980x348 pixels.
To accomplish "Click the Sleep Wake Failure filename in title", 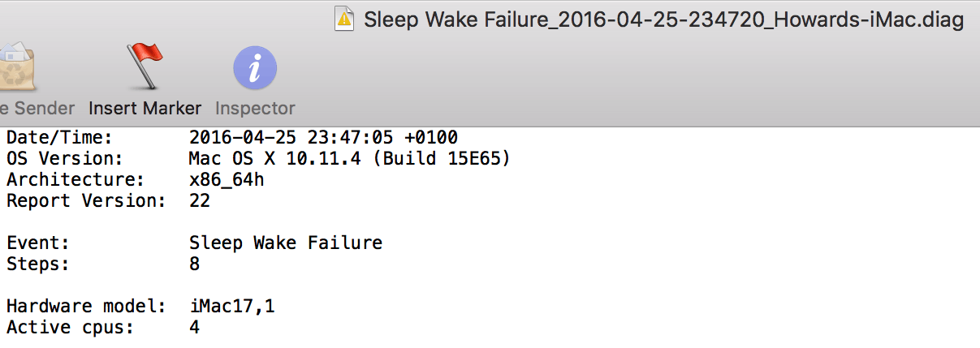I will click(x=663, y=20).
